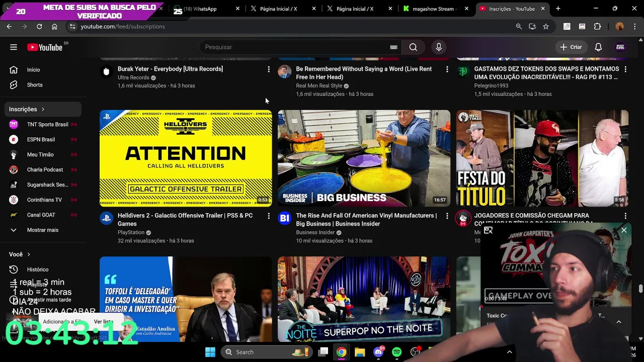
Task: Open the notifications bell
Action: point(598,47)
